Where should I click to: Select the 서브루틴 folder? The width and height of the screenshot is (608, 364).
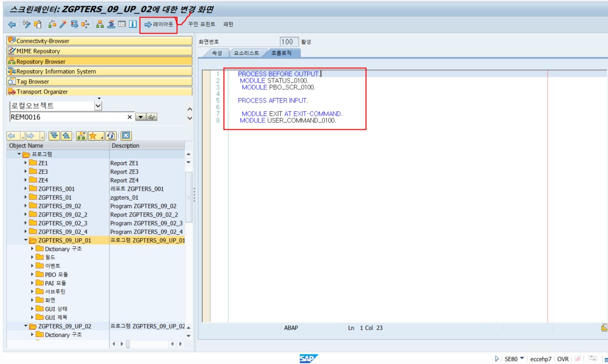coord(55,292)
